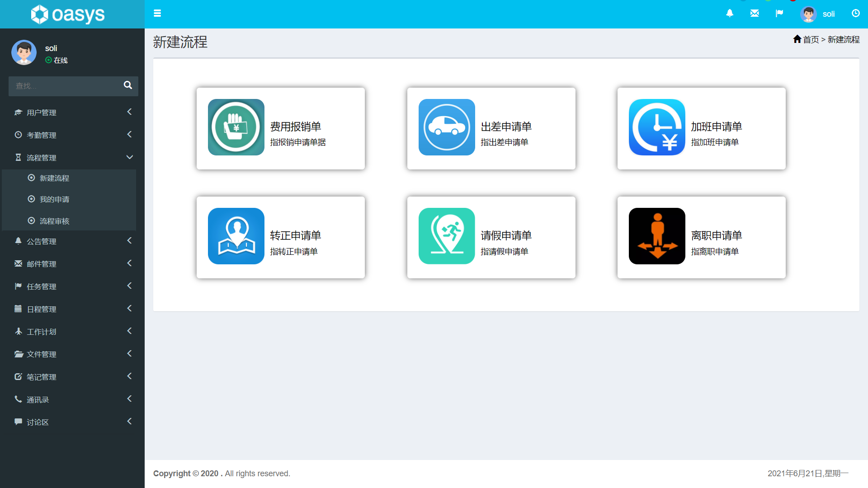Click the car icon on 出差申请单 card
868x488 pixels.
coord(446,127)
